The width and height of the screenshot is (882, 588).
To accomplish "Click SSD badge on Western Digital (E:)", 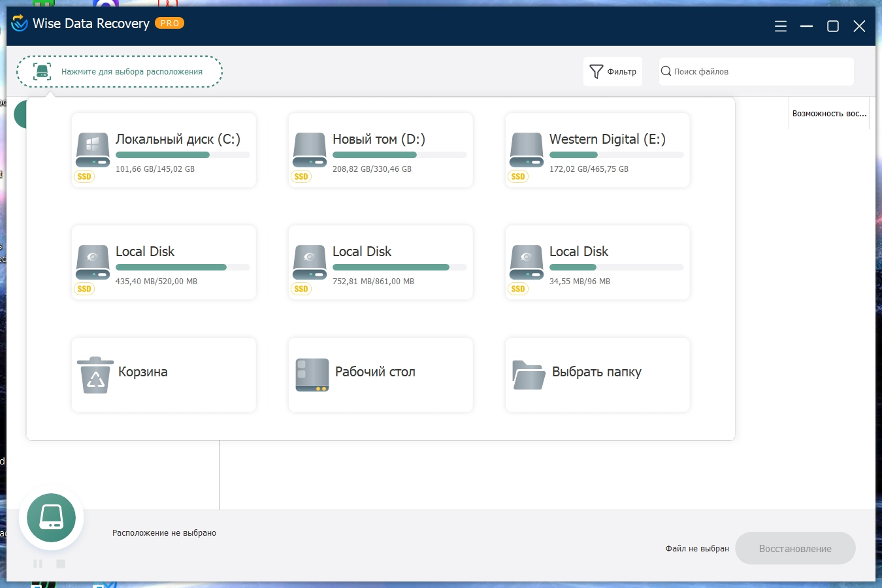I will pyautogui.click(x=518, y=176).
